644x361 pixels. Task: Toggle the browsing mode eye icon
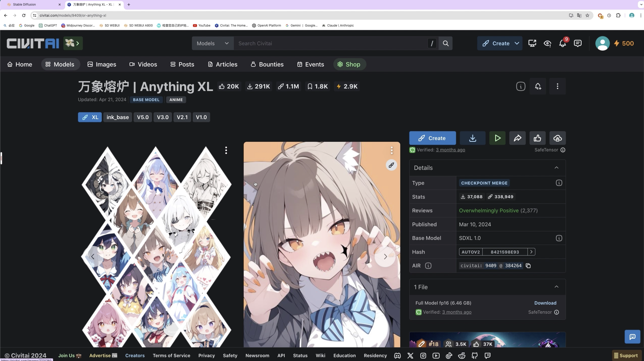point(547,43)
